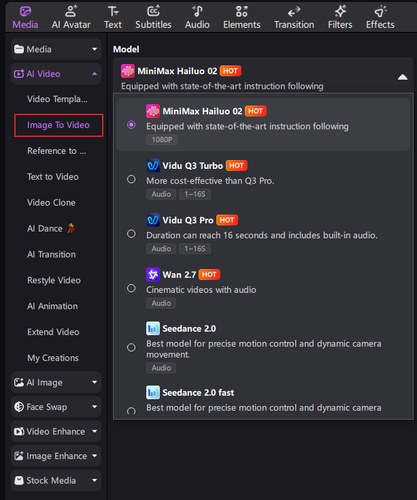The width and height of the screenshot is (417, 500).
Task: Select Vidu Q3 Pro radio button
Action: [x=131, y=234]
